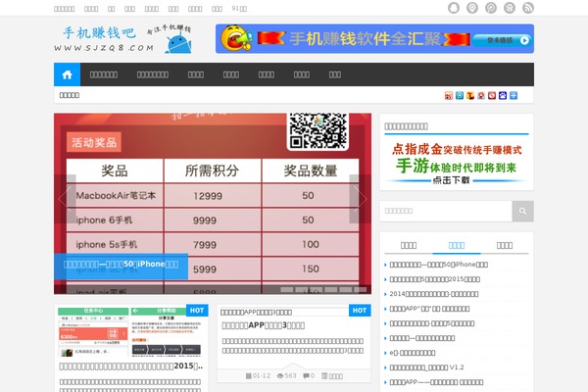Open the sidebar article with APP in quotes
This screenshot has height=392, width=588.
429,309
